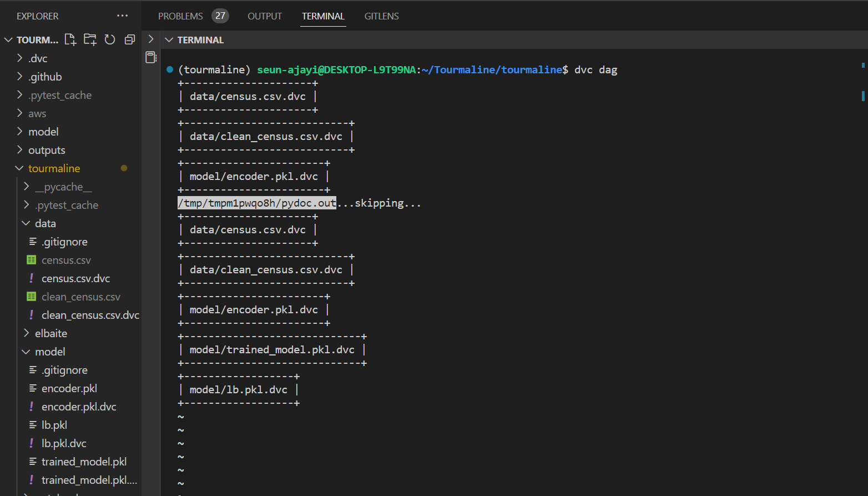The image size is (868, 496).
Task: Click the terminal tabs list icon
Action: pyautogui.click(x=151, y=57)
